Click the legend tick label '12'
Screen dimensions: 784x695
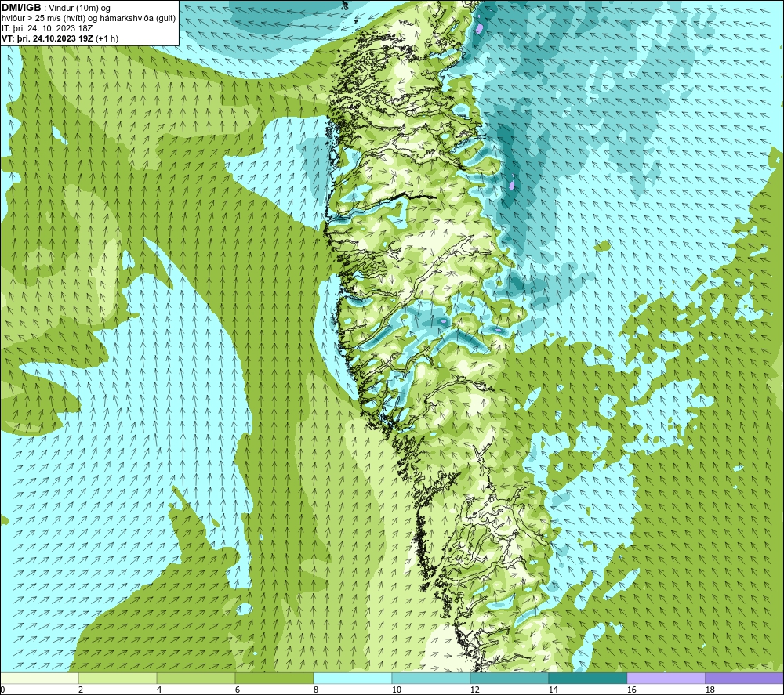[x=474, y=690]
